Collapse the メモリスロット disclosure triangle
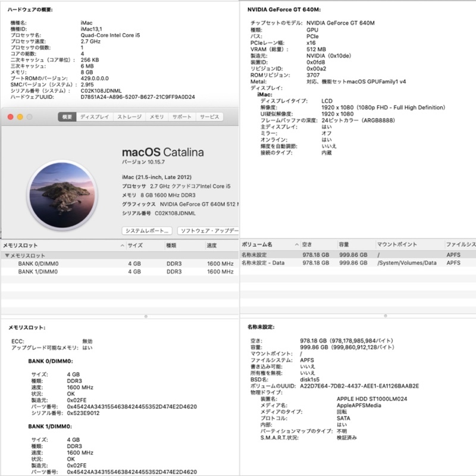The height and width of the screenshot is (476, 476). (7, 256)
